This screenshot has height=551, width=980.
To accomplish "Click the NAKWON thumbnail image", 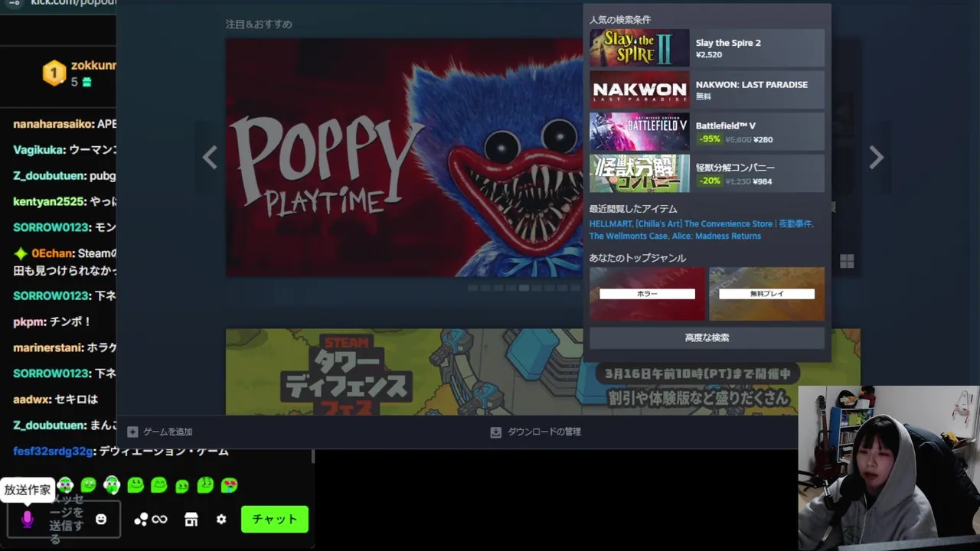I will tap(639, 90).
